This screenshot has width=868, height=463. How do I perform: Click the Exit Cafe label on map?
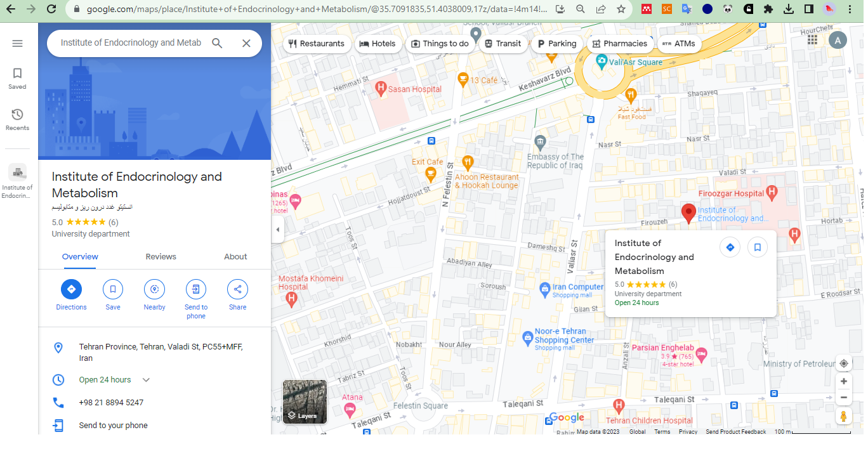coord(428,162)
